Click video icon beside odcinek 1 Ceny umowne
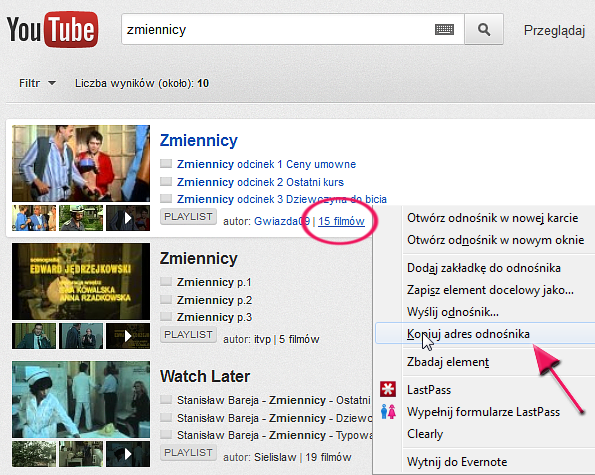595x475 pixels. [166, 164]
